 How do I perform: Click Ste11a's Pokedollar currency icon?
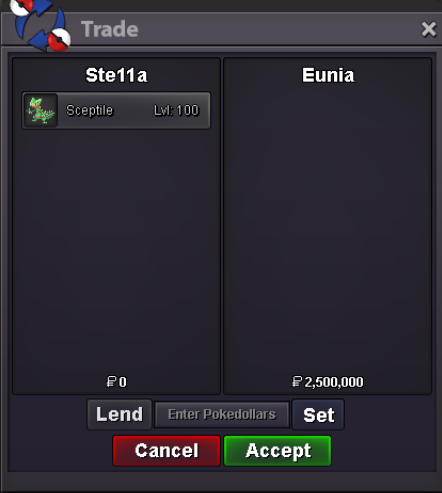[111, 382]
